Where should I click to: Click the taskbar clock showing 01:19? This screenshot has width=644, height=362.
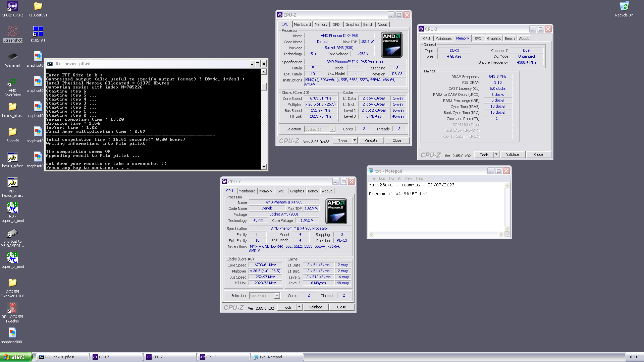(x=635, y=357)
